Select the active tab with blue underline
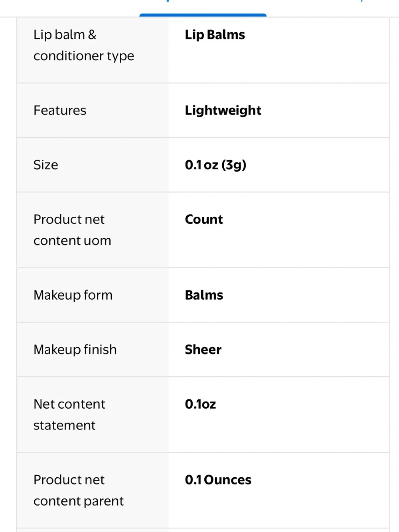The width and height of the screenshot is (399, 532). (x=203, y=8)
